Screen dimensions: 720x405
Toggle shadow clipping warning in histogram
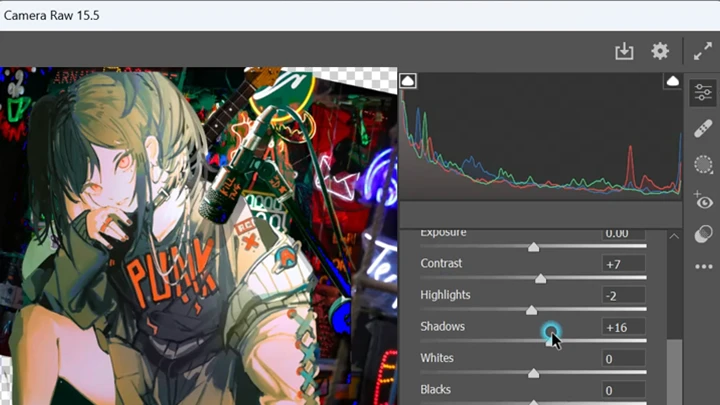coord(408,81)
